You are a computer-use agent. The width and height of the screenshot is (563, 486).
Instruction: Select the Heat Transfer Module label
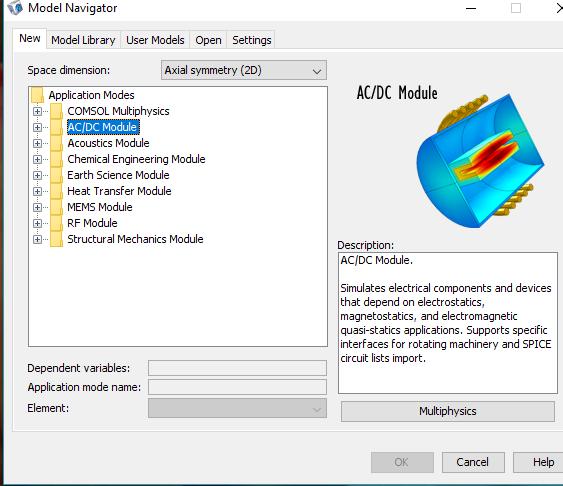pyautogui.click(x=119, y=191)
